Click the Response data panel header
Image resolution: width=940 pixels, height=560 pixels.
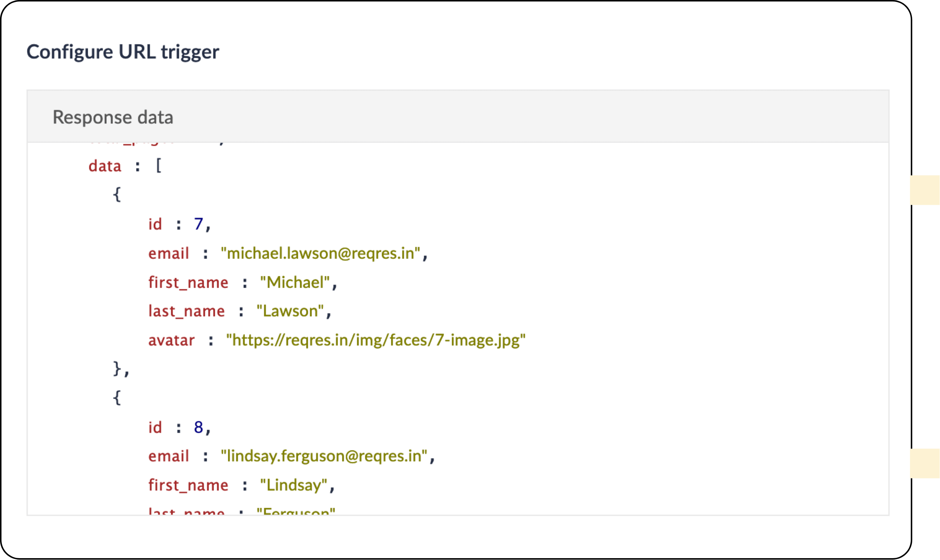(113, 117)
